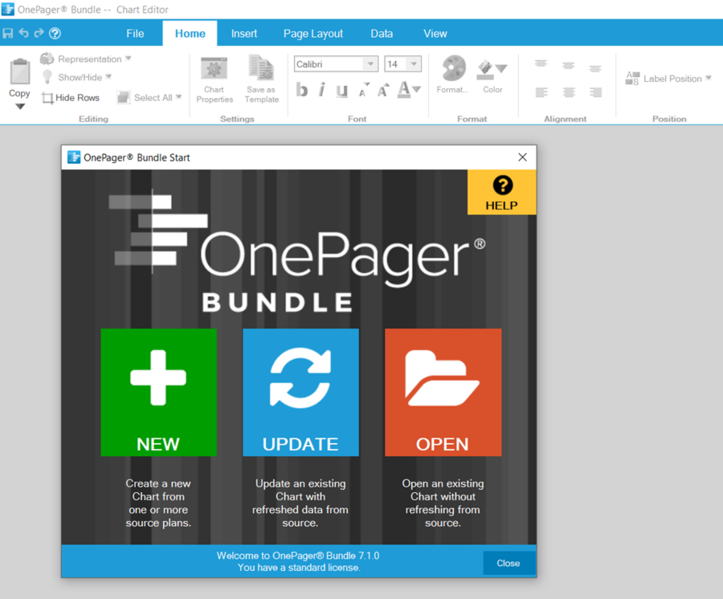Open the View ribbon tab
This screenshot has width=723, height=599.
point(435,34)
